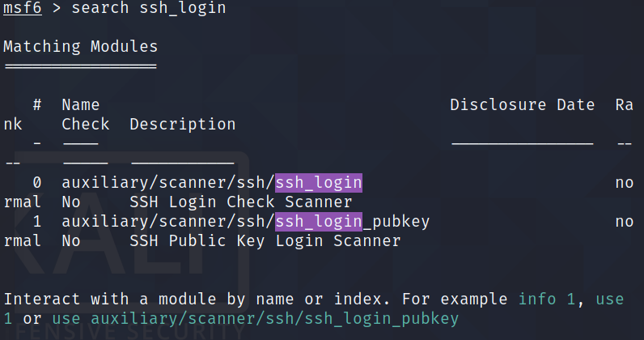Click the 'Matching Modules' heading
The image size is (644, 340).
(x=80, y=47)
